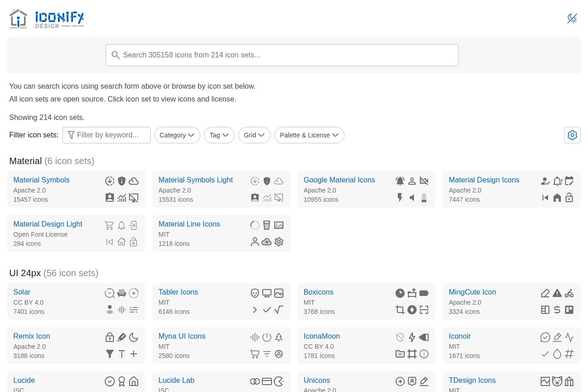
Task: Click shield icon in Material Symbols card
Action: click(122, 181)
